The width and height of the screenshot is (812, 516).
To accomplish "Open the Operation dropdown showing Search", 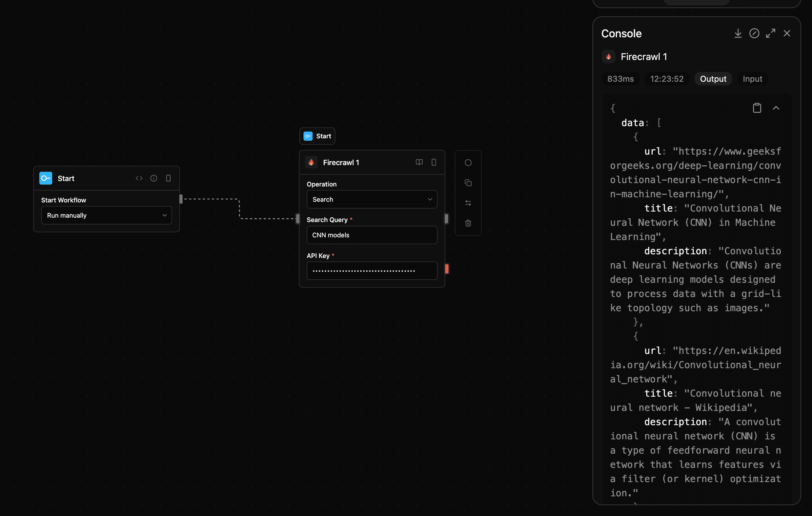I will click(372, 199).
